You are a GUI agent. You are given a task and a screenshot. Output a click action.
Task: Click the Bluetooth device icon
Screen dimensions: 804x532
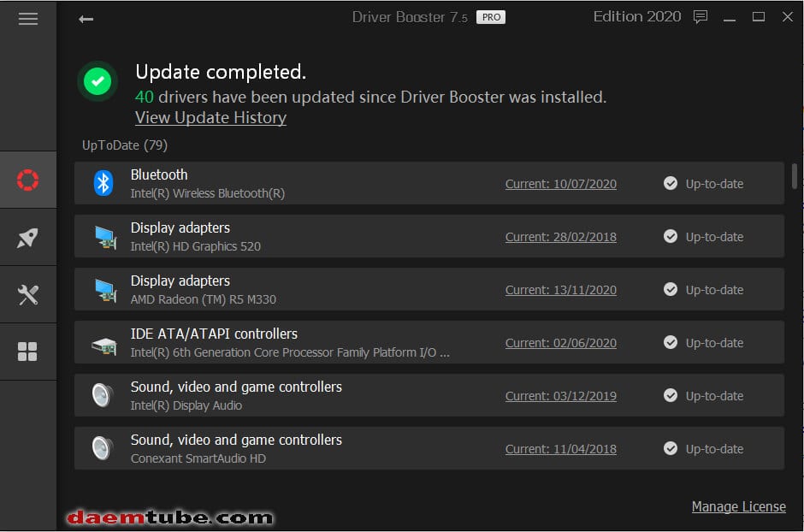pos(103,183)
